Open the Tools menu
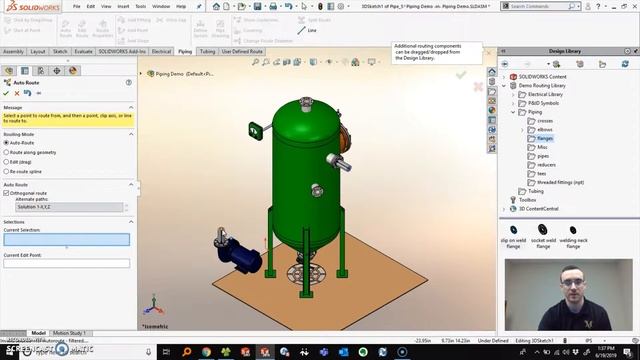Image resolution: width=640 pixels, height=360 pixels. tap(140, 7)
